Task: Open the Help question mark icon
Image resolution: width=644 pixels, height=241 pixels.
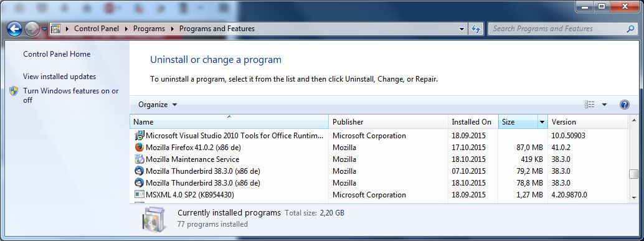Action: point(624,105)
